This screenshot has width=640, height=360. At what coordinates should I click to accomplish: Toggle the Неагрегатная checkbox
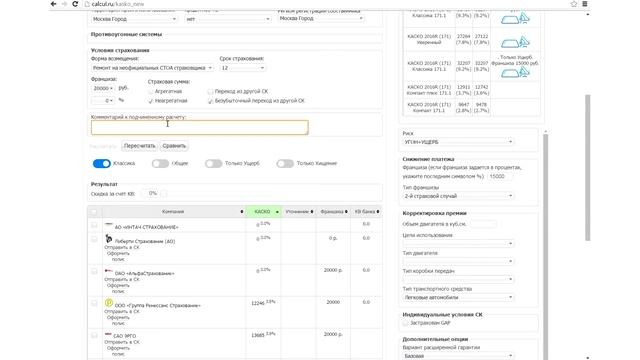tap(151, 101)
